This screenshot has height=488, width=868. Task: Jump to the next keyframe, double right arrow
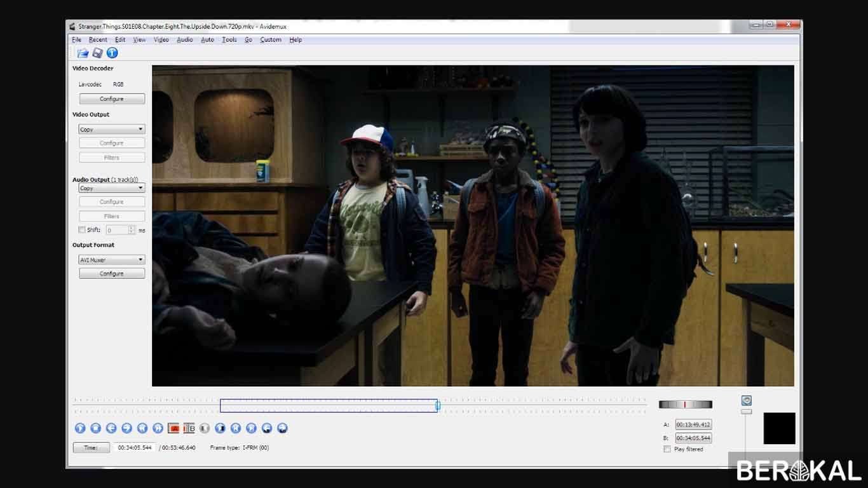[158, 428]
